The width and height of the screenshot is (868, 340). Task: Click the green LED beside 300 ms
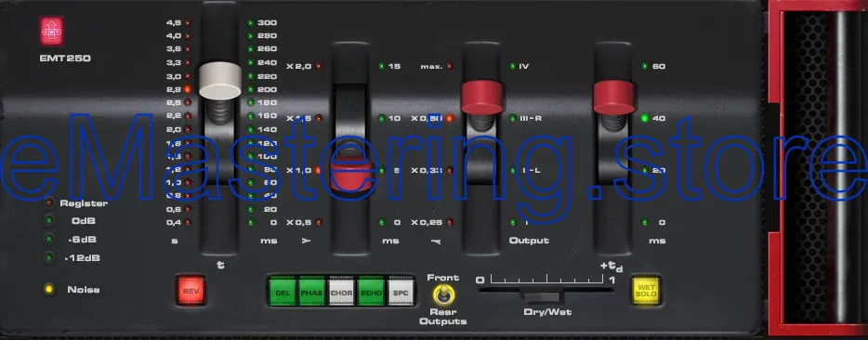(x=251, y=22)
